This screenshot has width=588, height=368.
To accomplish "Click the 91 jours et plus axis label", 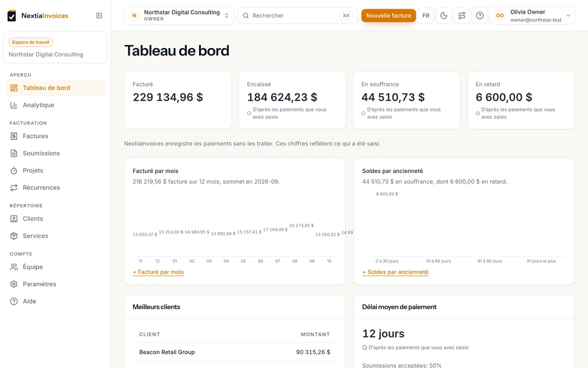I will 541,261.
